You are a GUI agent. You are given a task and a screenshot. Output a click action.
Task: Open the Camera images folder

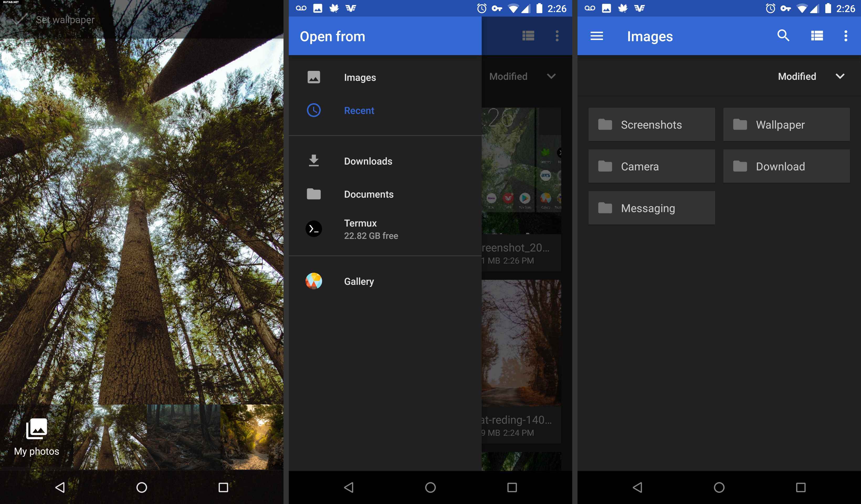[650, 166]
